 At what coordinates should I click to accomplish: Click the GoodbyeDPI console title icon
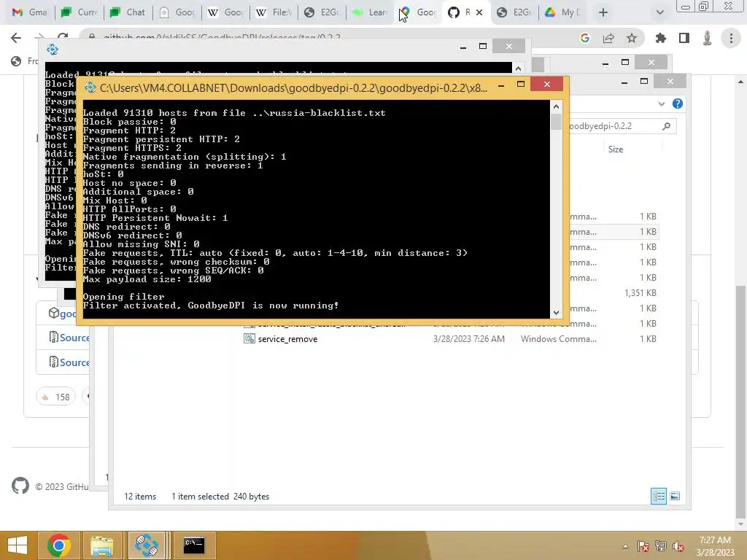90,87
